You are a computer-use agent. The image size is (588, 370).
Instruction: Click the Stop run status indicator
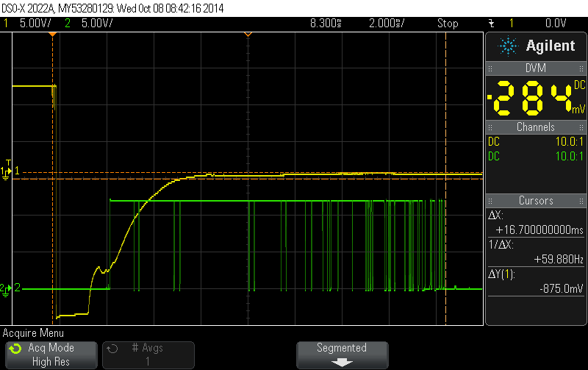[x=448, y=24]
